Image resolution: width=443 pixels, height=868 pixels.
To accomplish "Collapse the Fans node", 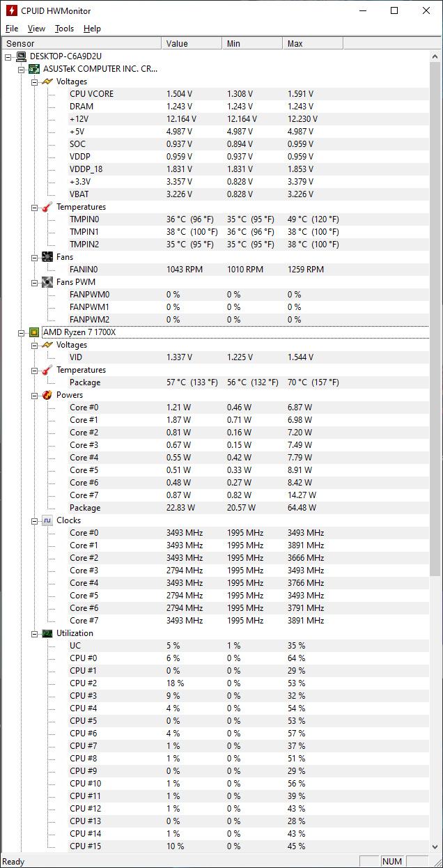I will 35,257.
